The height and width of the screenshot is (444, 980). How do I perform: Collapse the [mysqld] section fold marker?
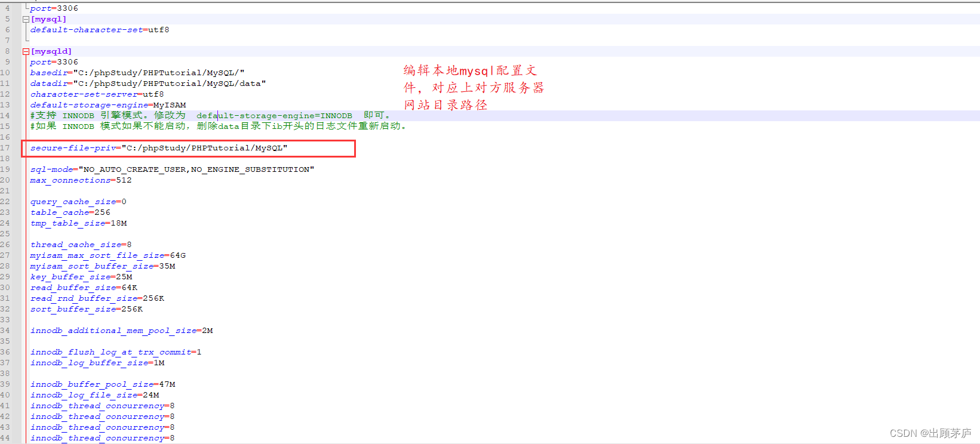(x=26, y=51)
